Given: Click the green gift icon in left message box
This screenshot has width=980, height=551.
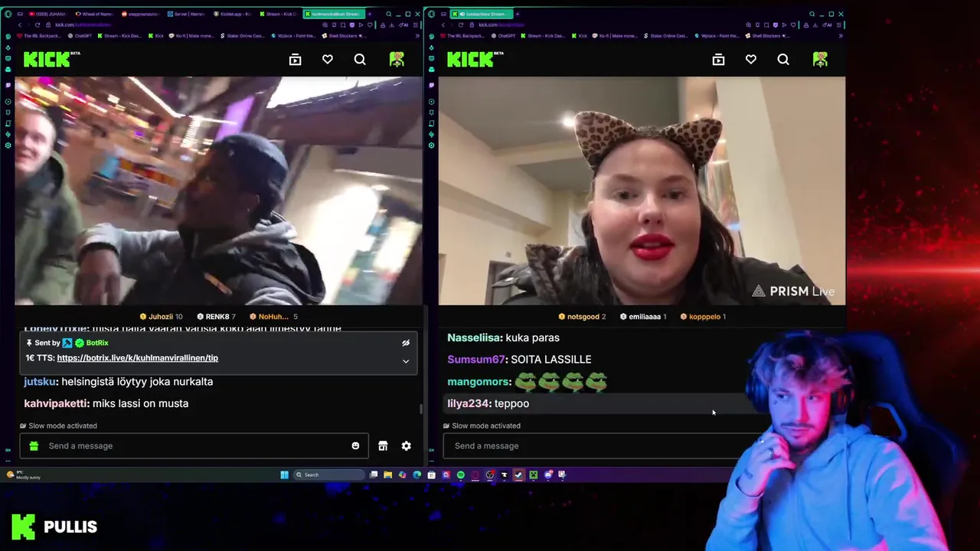Looking at the screenshot, I should pos(34,446).
